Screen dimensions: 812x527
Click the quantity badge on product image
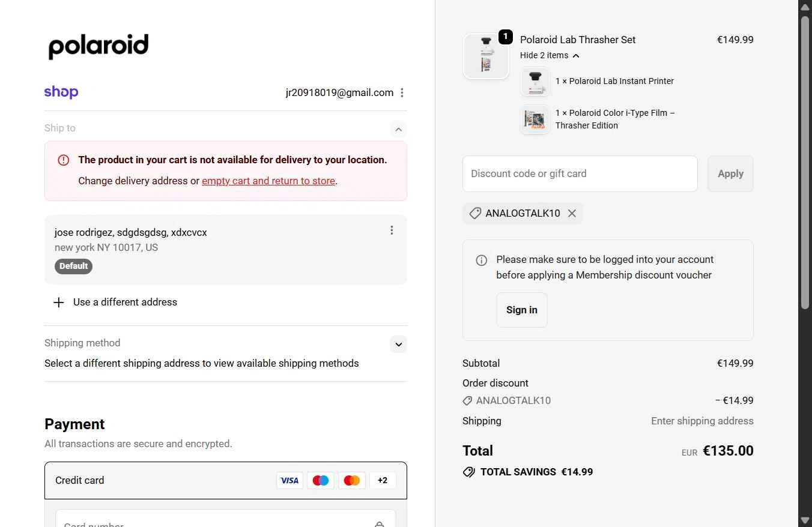tap(506, 37)
